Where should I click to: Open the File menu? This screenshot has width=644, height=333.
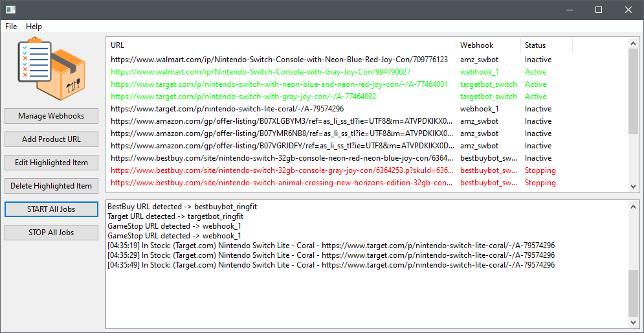[x=11, y=27]
